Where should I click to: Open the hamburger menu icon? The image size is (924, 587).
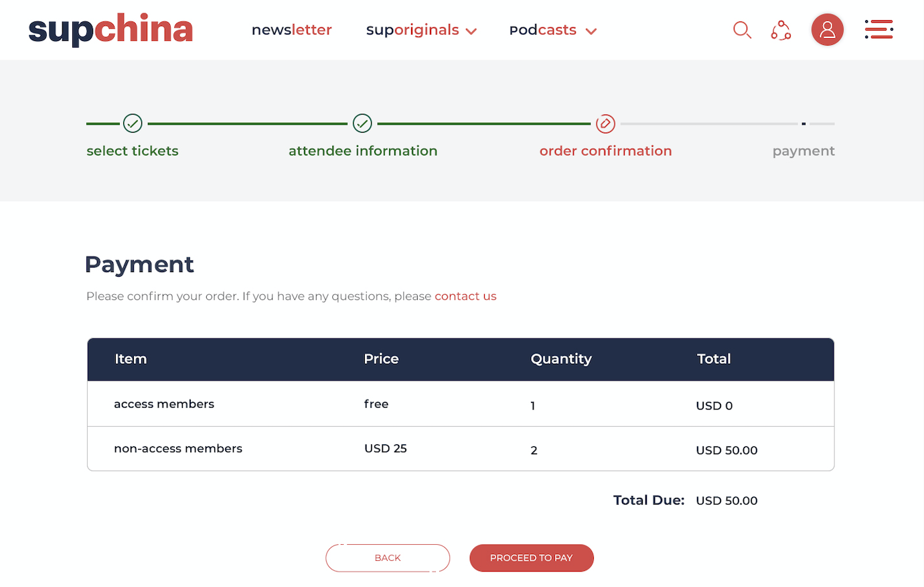point(878,29)
